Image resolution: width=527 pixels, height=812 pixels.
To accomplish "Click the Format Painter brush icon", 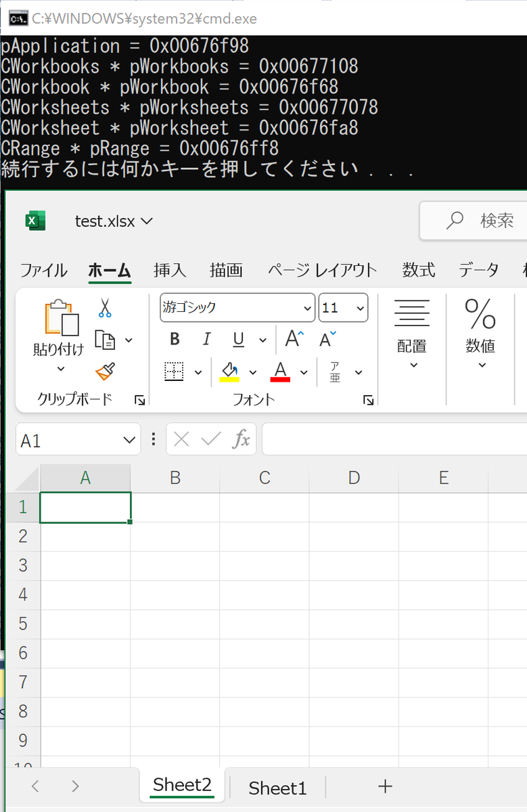I will pyautogui.click(x=105, y=371).
